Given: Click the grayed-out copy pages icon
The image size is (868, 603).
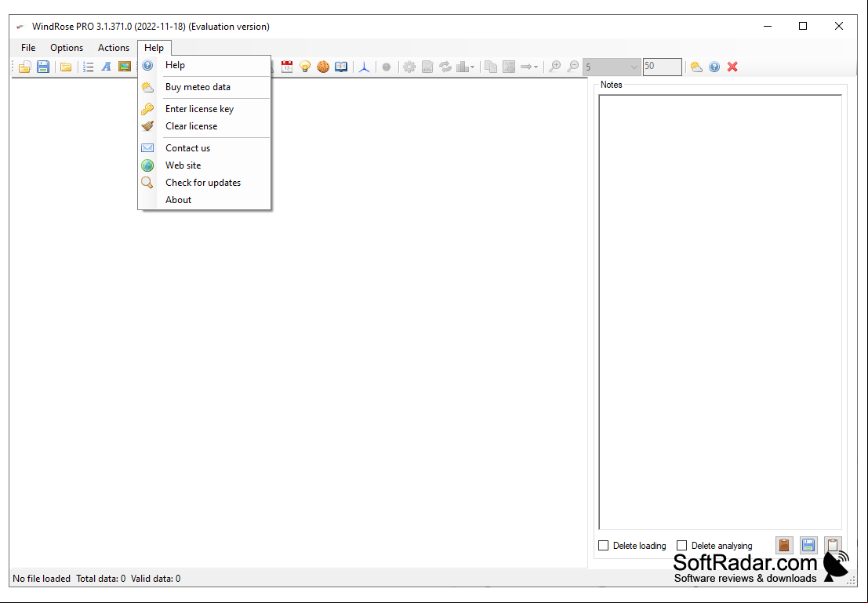Looking at the screenshot, I should click(491, 67).
